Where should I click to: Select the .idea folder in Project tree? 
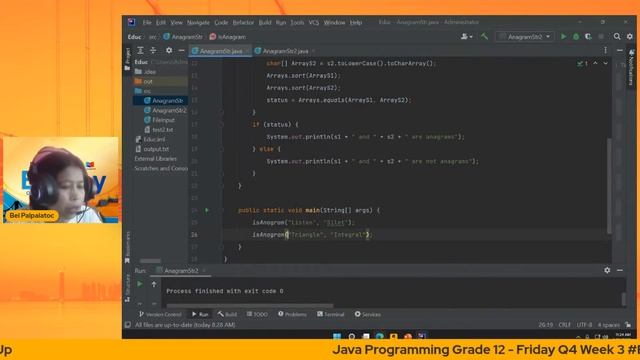149,72
